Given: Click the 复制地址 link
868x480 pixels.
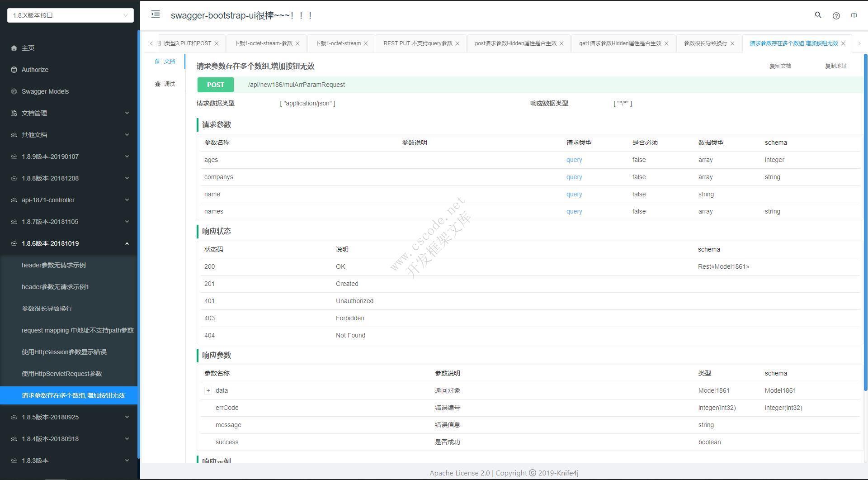Looking at the screenshot, I should point(836,66).
